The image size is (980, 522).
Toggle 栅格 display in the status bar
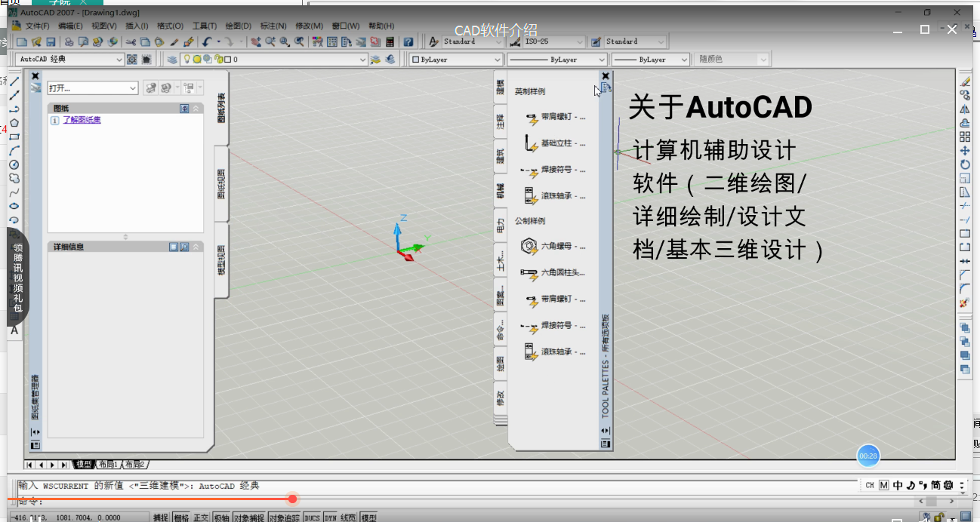182,517
